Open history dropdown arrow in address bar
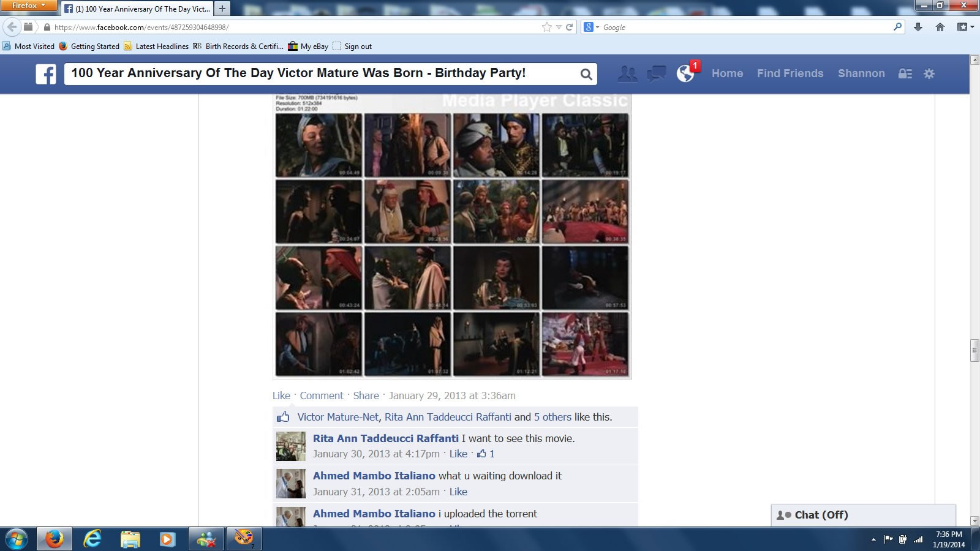The width and height of the screenshot is (980, 551). click(558, 27)
